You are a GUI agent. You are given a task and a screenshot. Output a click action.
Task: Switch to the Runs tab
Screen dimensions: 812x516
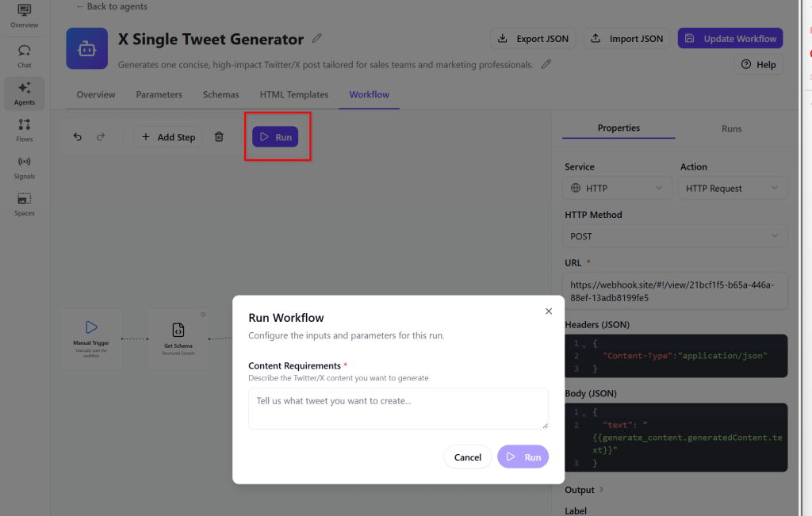pos(731,128)
